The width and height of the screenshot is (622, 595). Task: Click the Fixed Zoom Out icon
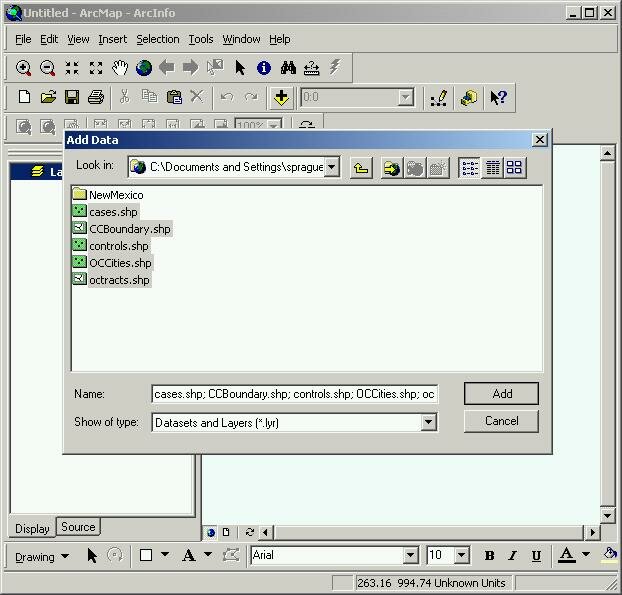[x=96, y=68]
